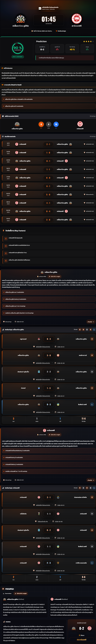Image resolution: width=96 pixels, height=644 pixels.
Task: Click the orange 0 wins H2H badge
Action: (x=41, y=124)
